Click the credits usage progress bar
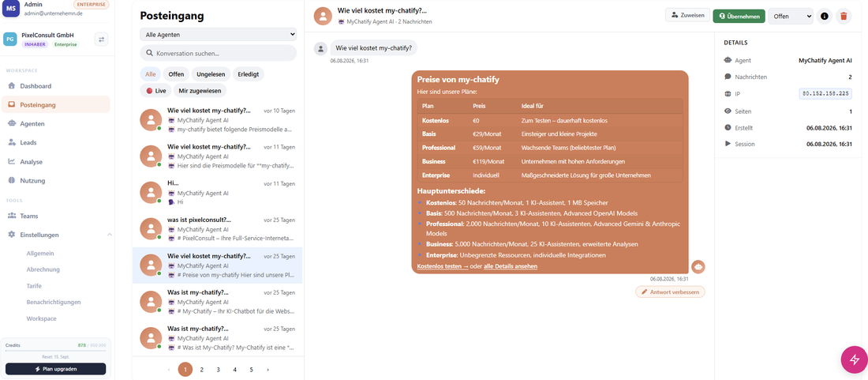 pyautogui.click(x=55, y=352)
